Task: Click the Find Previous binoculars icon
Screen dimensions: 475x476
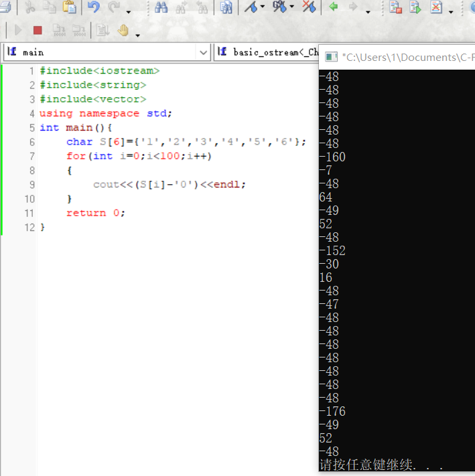Action: (202, 7)
